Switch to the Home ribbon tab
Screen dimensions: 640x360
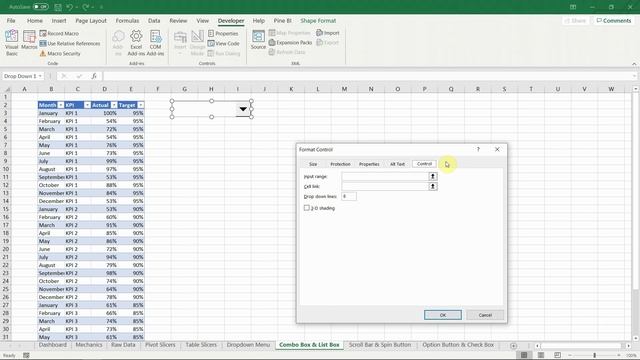pyautogui.click(x=35, y=20)
